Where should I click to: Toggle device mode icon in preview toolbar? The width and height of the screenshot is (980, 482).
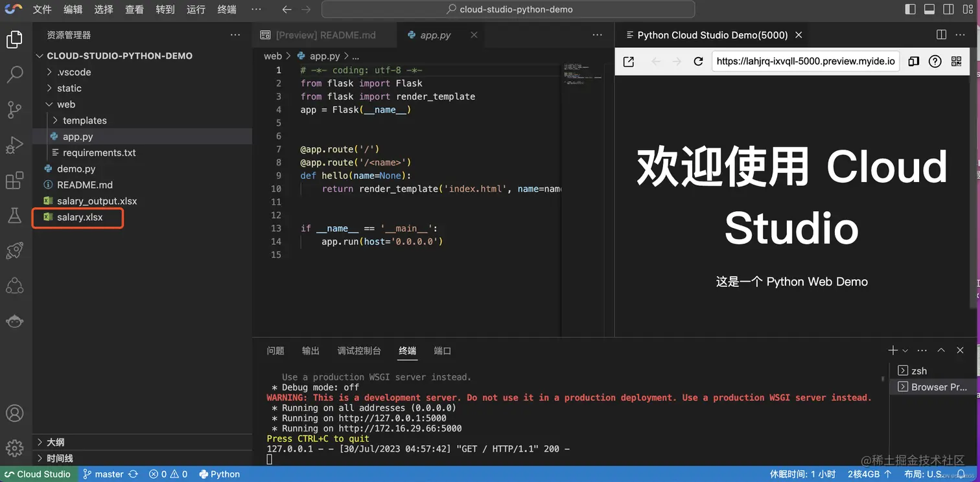pyautogui.click(x=913, y=62)
